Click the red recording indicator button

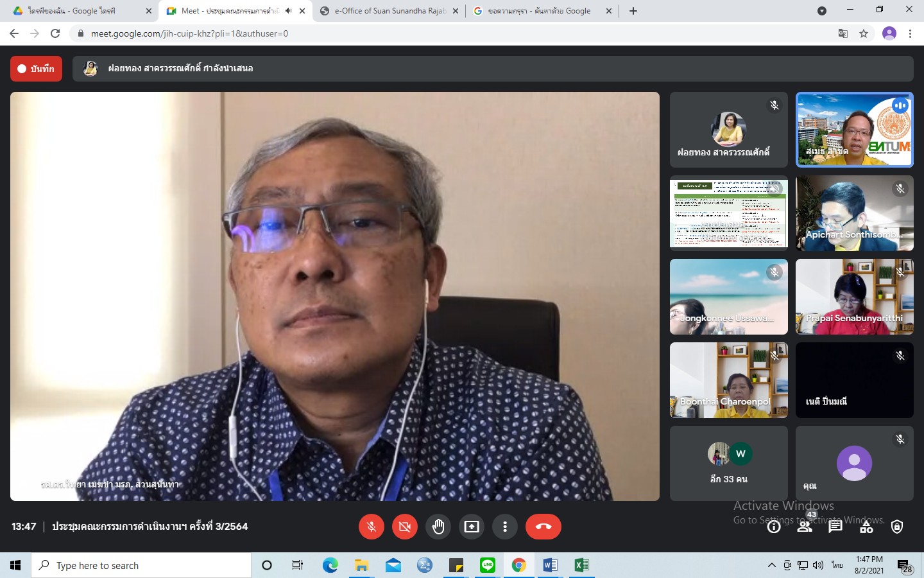(x=36, y=69)
